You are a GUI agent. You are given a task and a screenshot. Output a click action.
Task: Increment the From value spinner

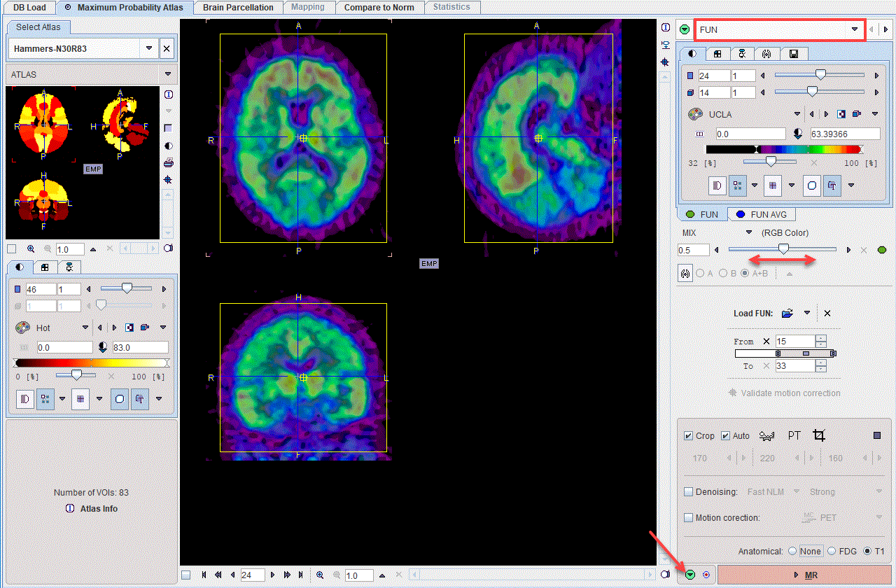pos(822,338)
